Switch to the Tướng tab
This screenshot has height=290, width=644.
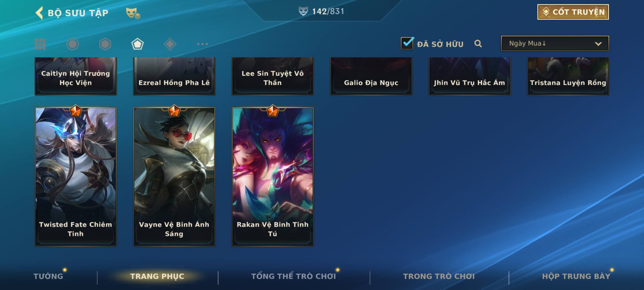click(48, 276)
